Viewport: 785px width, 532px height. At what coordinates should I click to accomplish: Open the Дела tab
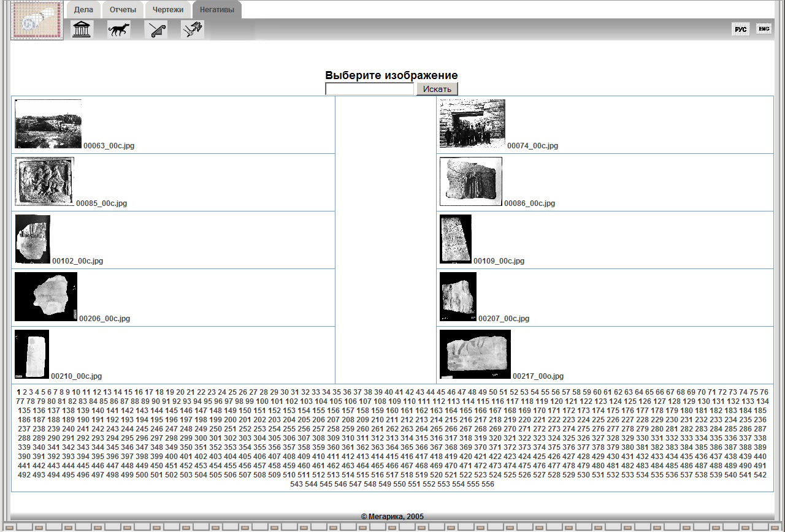point(83,10)
